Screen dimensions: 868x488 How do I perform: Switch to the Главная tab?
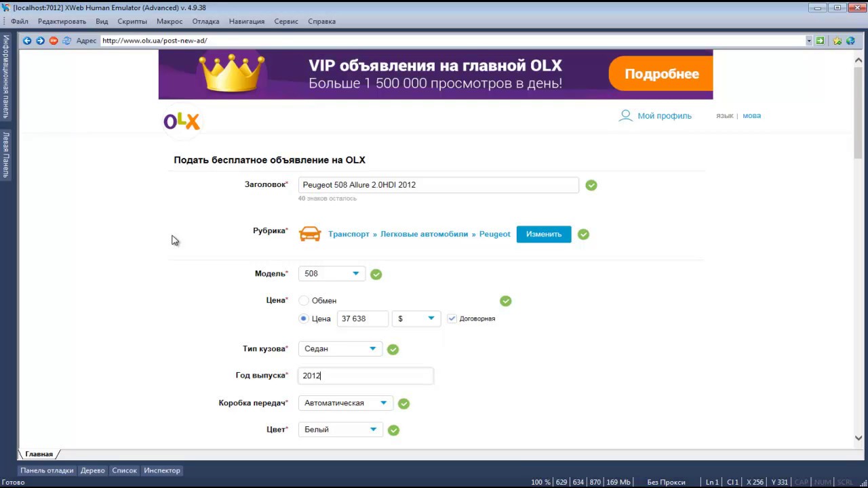coord(39,454)
